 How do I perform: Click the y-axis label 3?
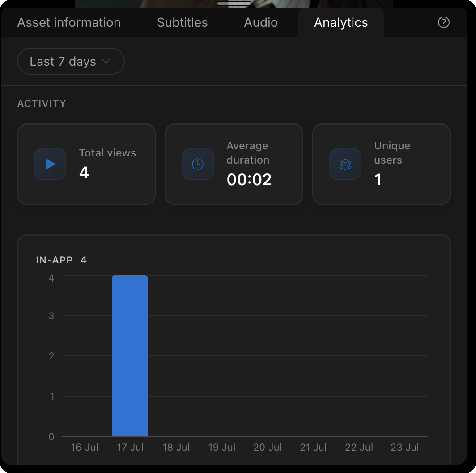pos(51,316)
